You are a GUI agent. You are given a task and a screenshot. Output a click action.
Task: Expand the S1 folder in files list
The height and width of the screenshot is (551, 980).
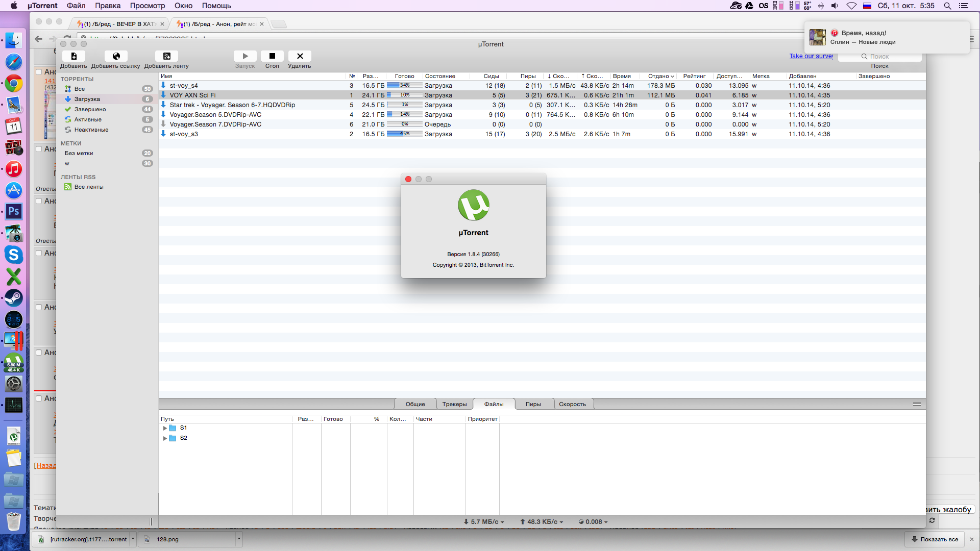coord(165,428)
